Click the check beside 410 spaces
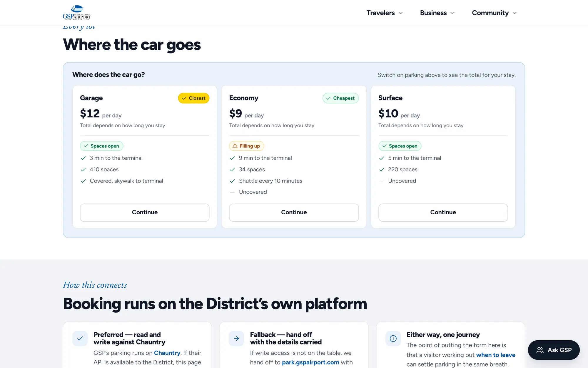 click(83, 170)
